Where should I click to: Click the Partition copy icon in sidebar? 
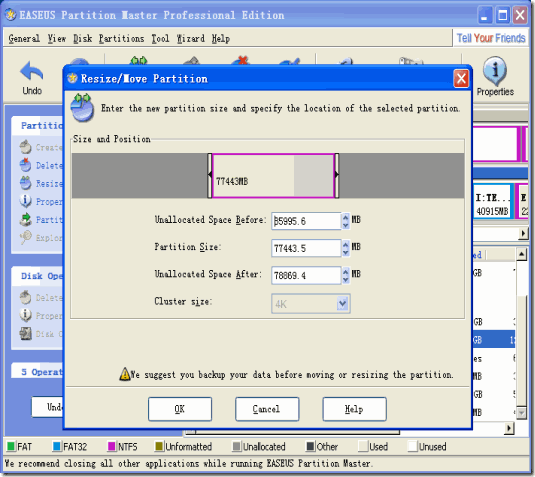tap(25, 219)
